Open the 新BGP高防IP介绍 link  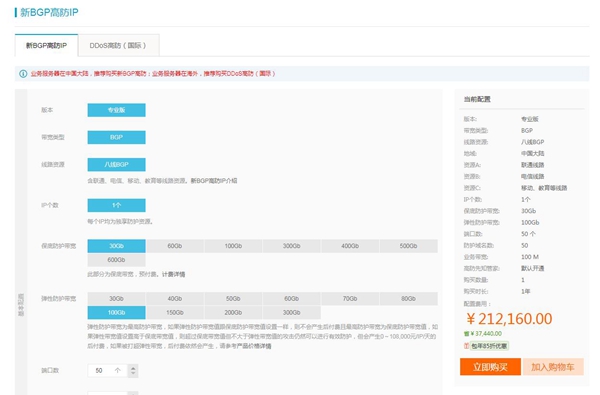[214, 181]
